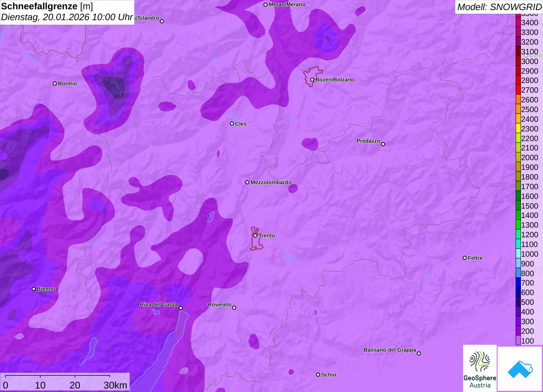
Task: Click the Feltre location dot
Action: tap(465, 258)
